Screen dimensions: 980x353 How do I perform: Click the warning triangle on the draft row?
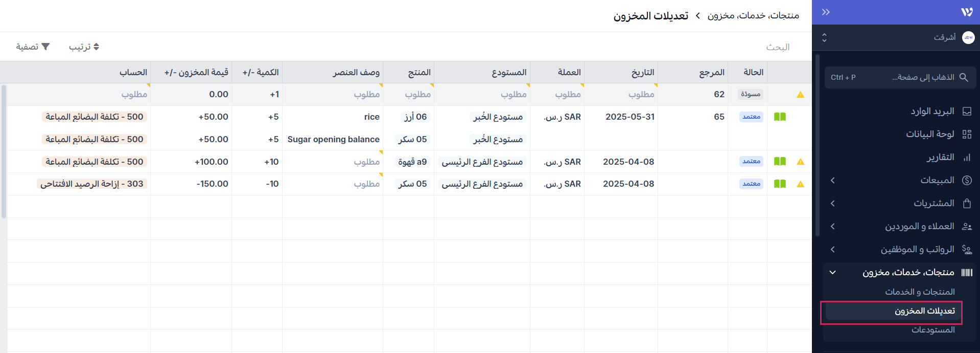click(x=800, y=95)
